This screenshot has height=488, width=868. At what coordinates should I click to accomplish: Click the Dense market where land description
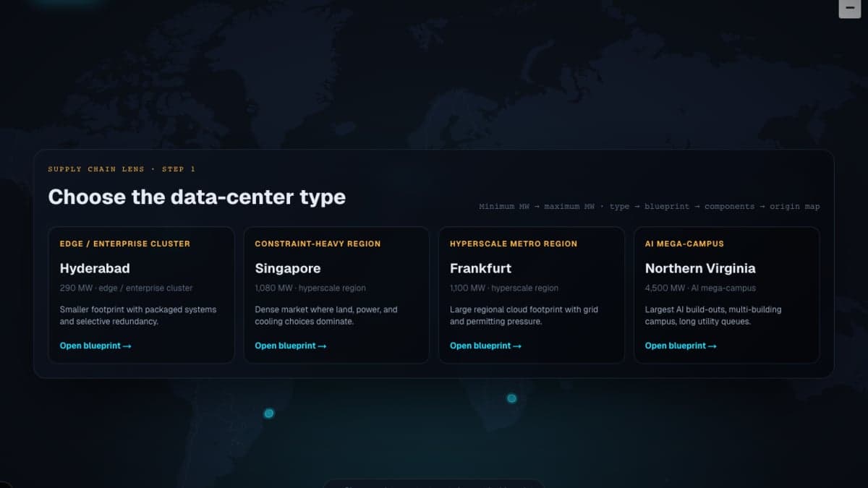tap(326, 315)
